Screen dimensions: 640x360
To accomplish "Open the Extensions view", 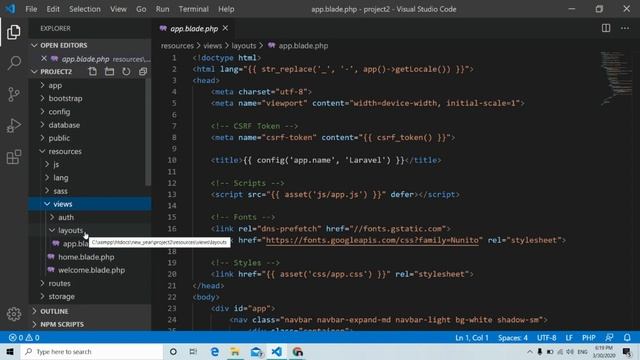I will tap(14, 157).
